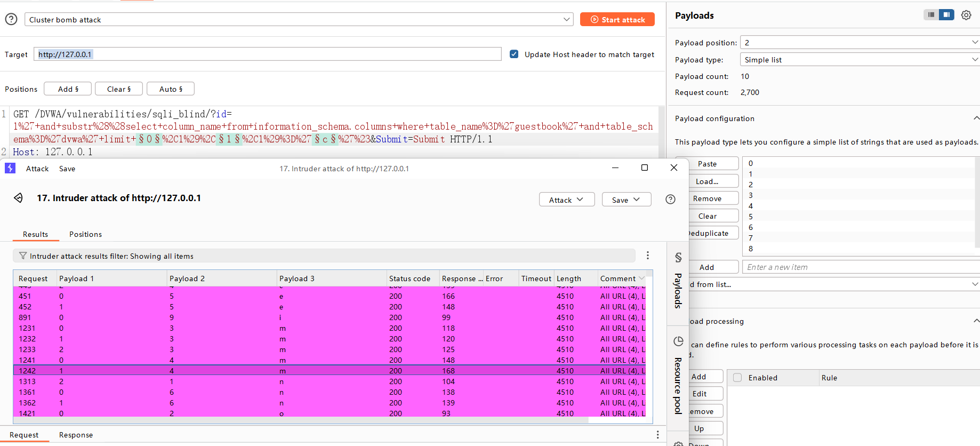This screenshot has width=980, height=446.
Task: Select result row for request 1242
Action: [x=329, y=370]
